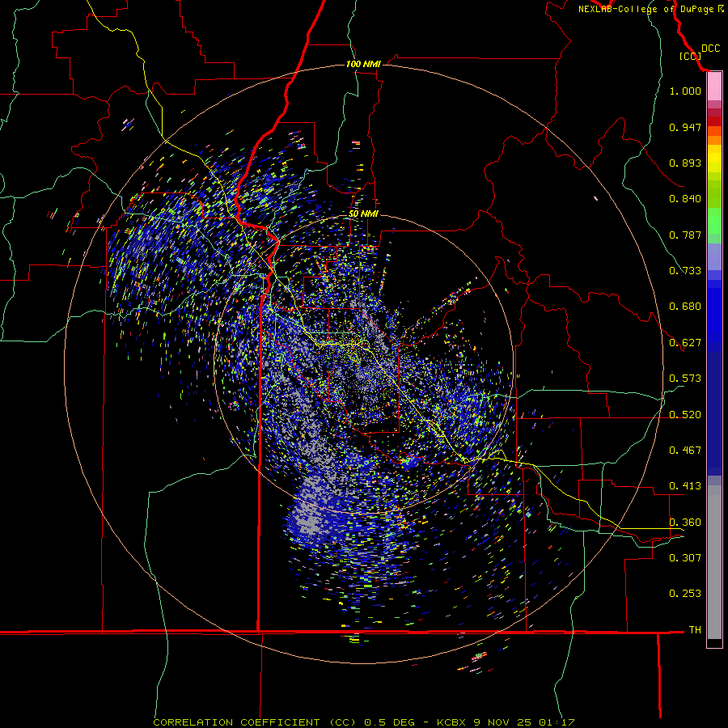
Task: Click the pink color band beside 1.000
Action: coord(714,87)
